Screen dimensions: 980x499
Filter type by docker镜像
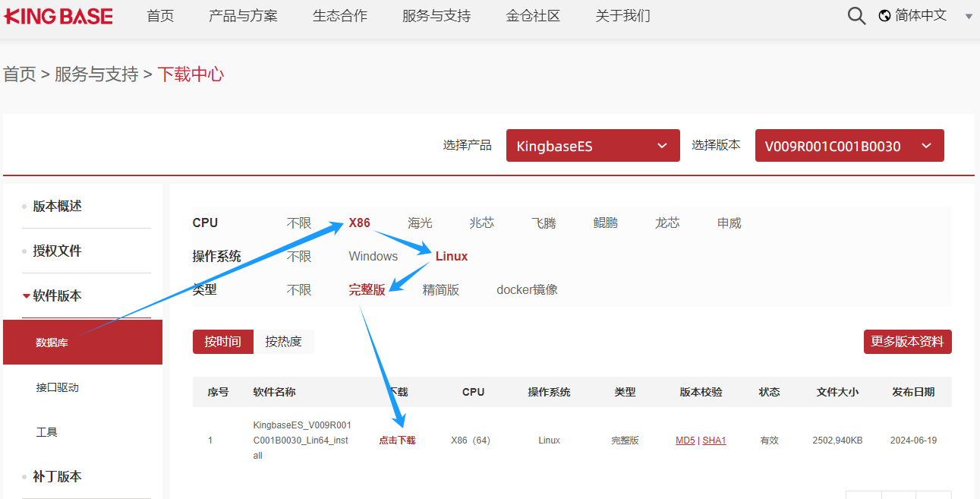(527, 290)
